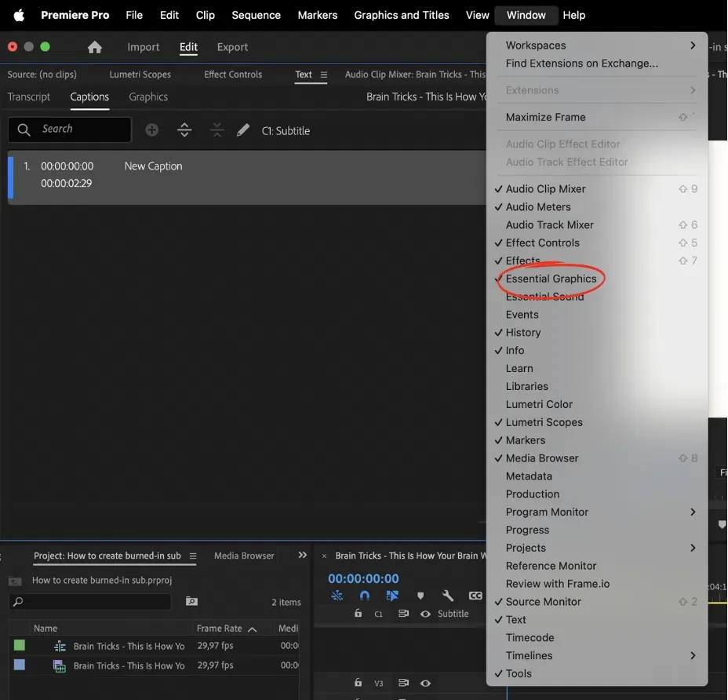Show hidden Project panel tabs chevron
Viewport: 728px width, 700px height.
click(302, 555)
